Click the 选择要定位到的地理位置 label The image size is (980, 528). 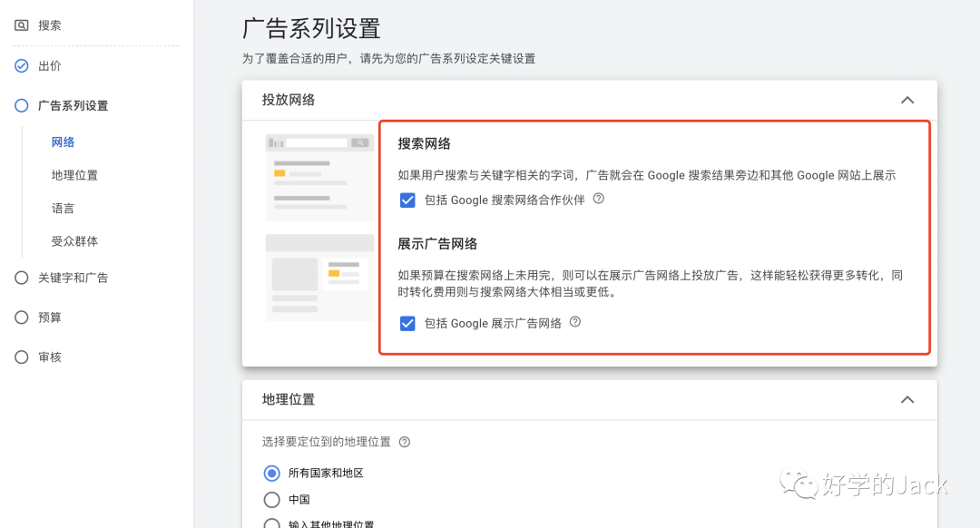[x=327, y=442]
